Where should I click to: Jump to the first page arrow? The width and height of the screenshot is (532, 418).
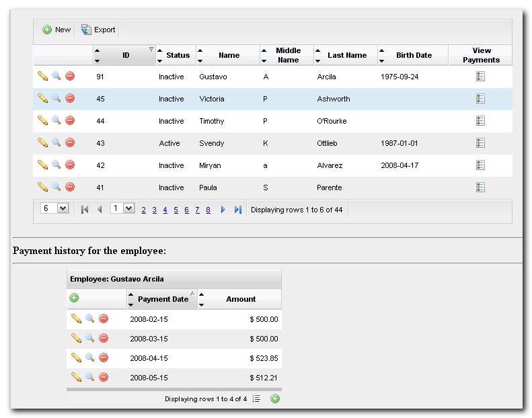(85, 210)
